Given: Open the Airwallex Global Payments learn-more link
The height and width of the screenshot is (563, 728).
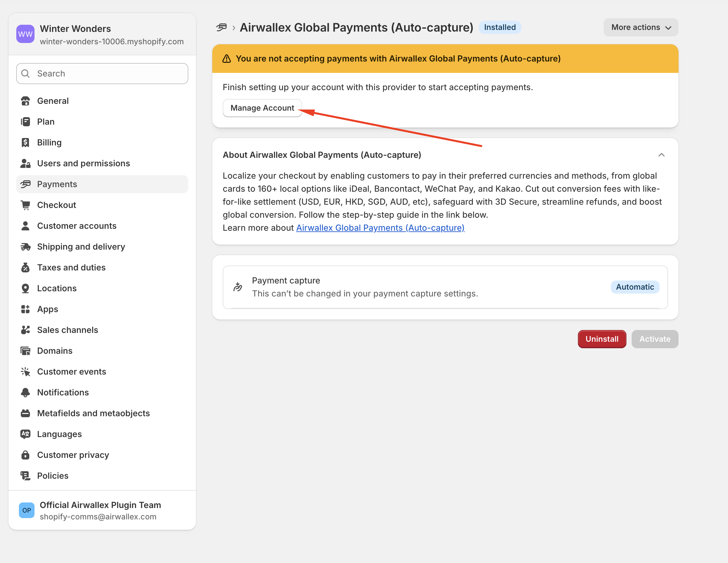Looking at the screenshot, I should coord(380,227).
